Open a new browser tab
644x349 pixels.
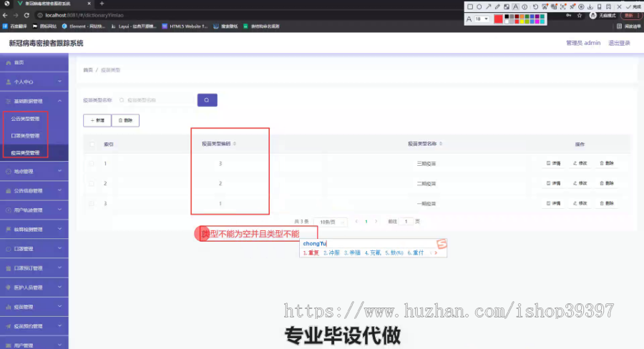[x=102, y=4]
